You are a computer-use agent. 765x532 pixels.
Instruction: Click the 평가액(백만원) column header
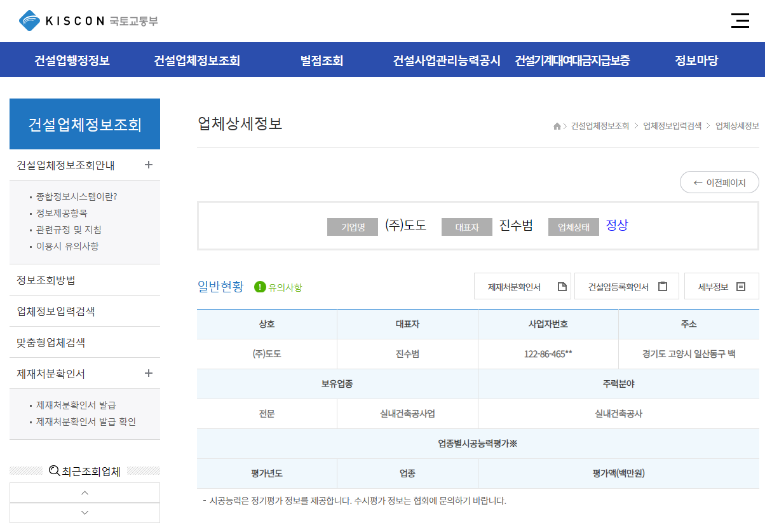(619, 474)
